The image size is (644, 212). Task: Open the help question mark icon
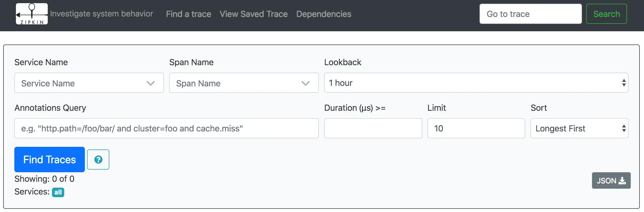tap(98, 160)
